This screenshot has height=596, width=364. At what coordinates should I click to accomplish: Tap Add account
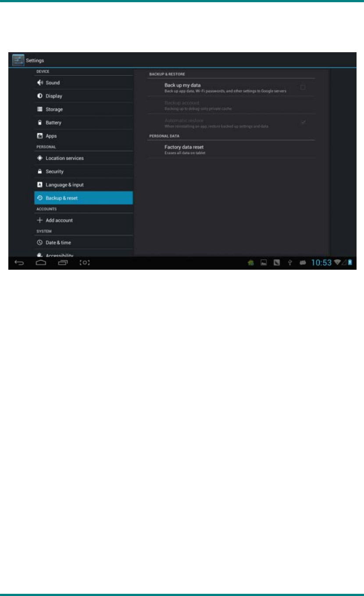coord(83,220)
